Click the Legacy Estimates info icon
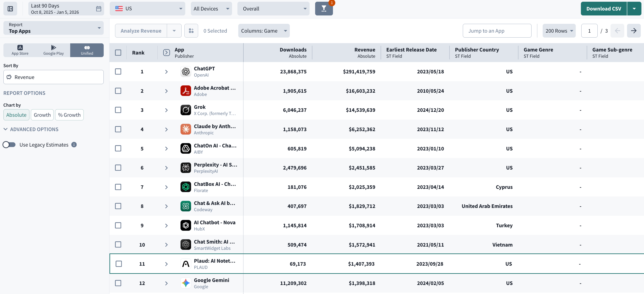The height and width of the screenshot is (294, 644). [x=74, y=145]
